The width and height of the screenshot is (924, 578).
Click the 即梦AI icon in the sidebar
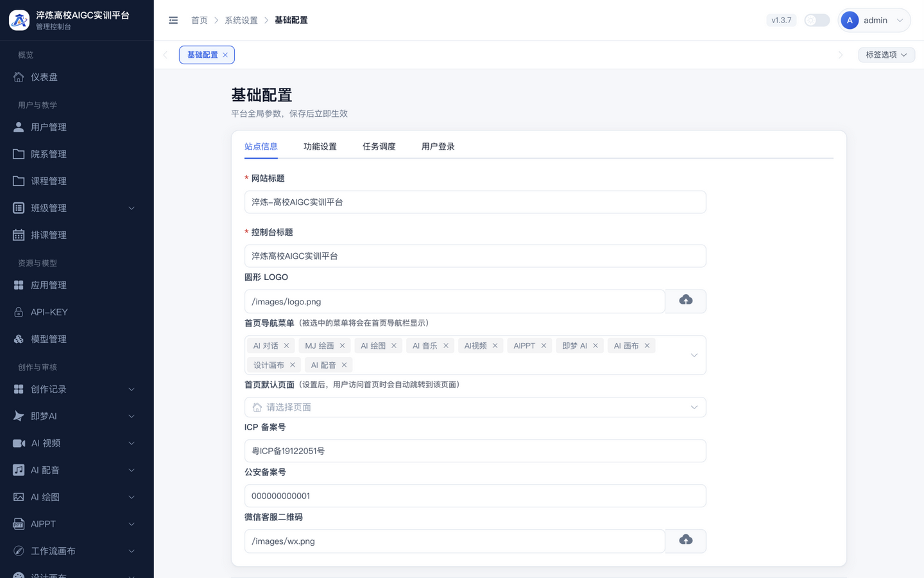pos(19,416)
